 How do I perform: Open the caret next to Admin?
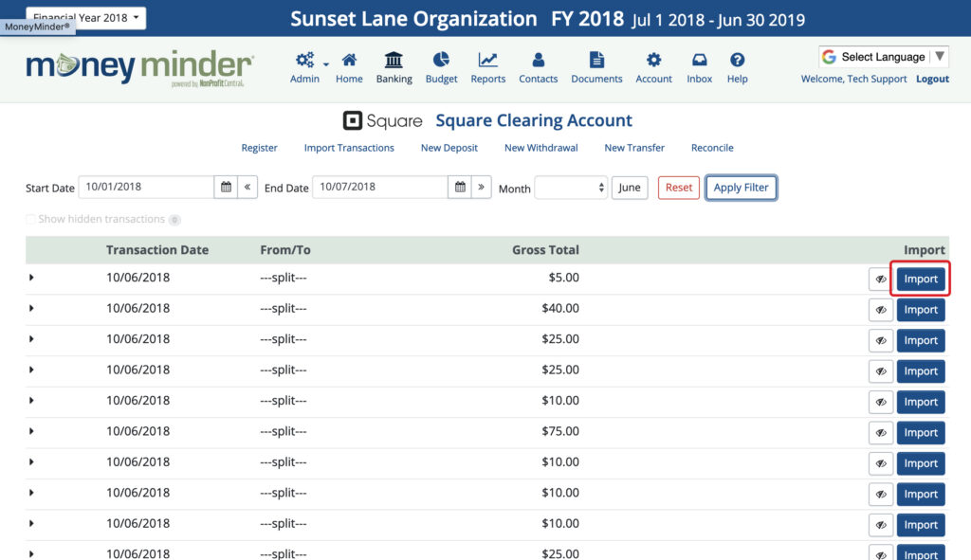point(326,63)
